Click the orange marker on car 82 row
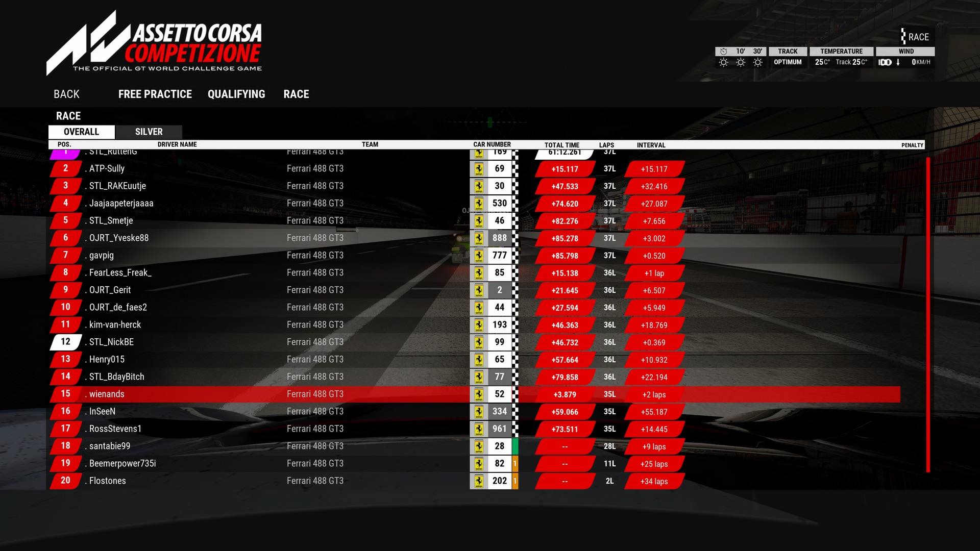This screenshot has height=551, width=980. pos(515,464)
